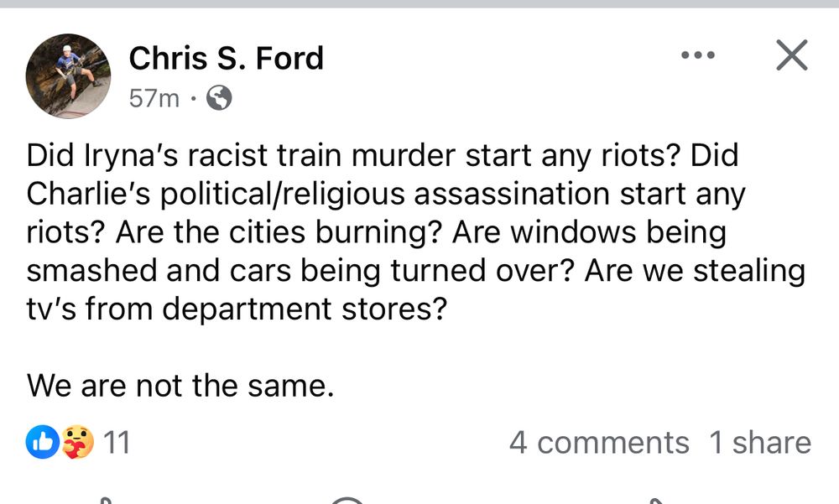Click the 1 share link
Viewport: 839px width, 504px height.
(x=760, y=442)
